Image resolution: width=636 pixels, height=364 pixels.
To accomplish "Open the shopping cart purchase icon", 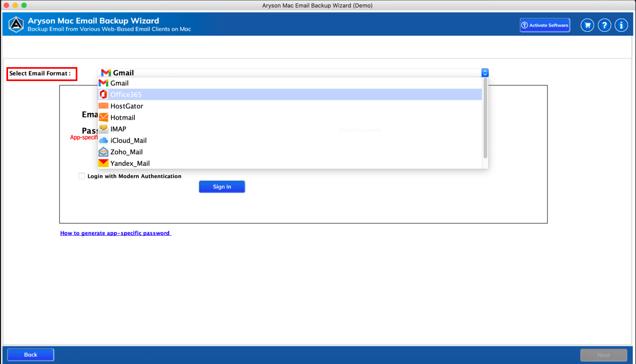I will (587, 25).
